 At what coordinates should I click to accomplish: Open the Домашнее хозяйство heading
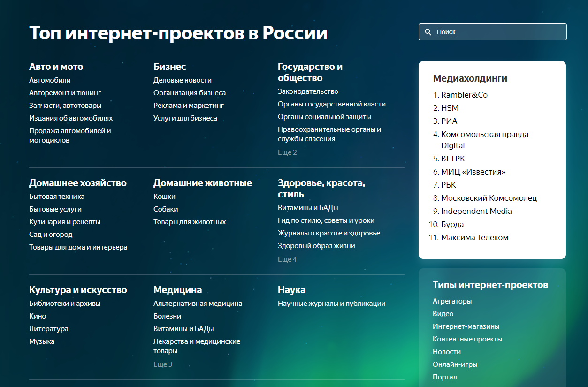[x=78, y=183]
